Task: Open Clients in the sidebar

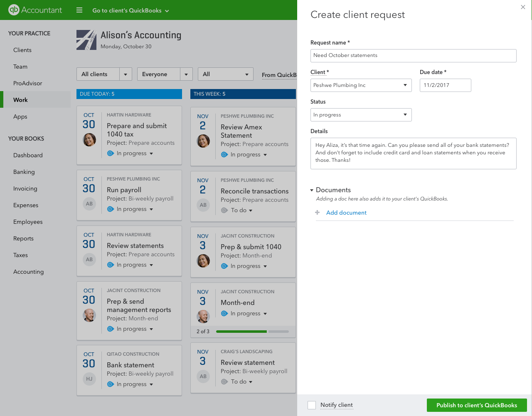Action: (22, 50)
